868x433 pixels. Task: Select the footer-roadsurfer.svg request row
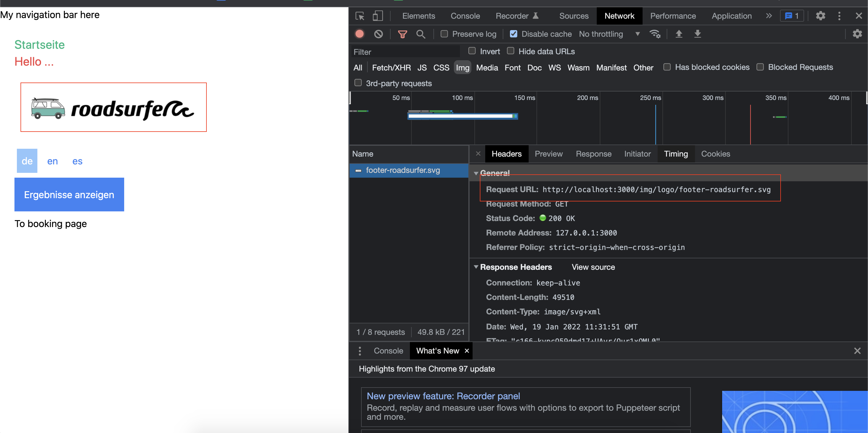(403, 170)
